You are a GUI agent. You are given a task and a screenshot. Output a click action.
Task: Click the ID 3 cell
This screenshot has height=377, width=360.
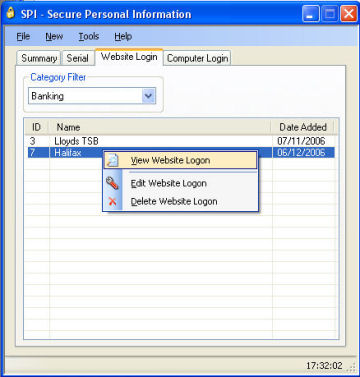pyautogui.click(x=32, y=141)
